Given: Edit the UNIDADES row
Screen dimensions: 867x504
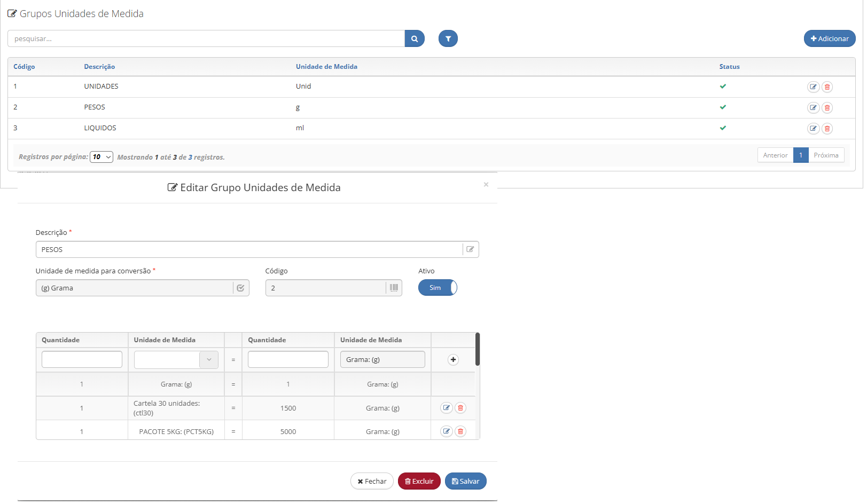Looking at the screenshot, I should (x=813, y=86).
